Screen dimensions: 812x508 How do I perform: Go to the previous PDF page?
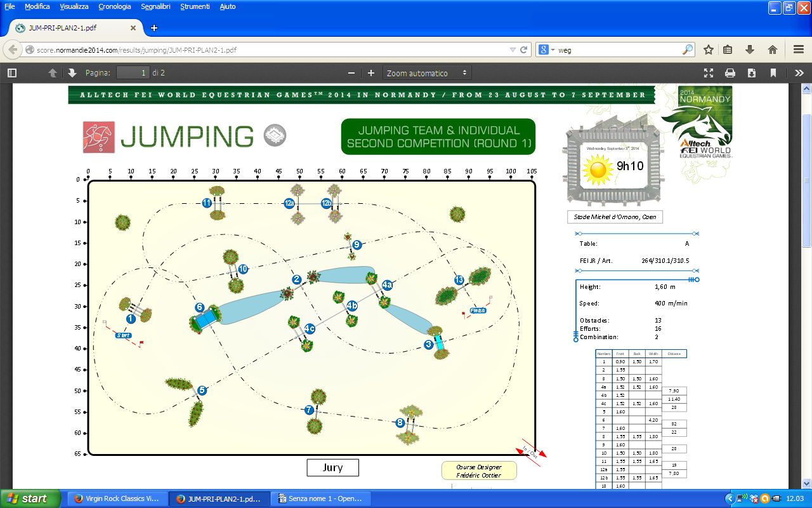[53, 73]
